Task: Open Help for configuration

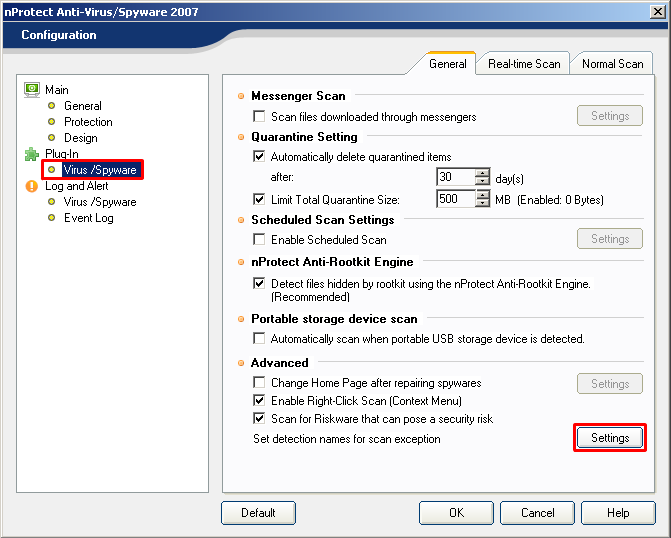Action: coord(618,513)
